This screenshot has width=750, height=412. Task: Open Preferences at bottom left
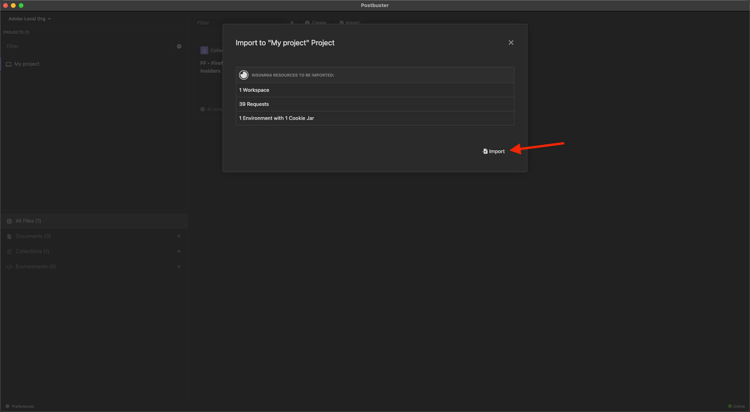click(x=20, y=406)
